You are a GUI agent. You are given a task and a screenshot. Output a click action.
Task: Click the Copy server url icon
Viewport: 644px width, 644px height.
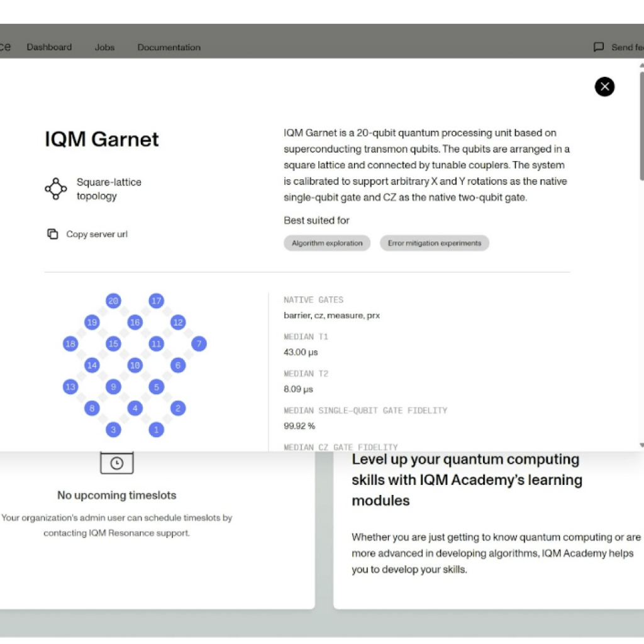(x=53, y=234)
